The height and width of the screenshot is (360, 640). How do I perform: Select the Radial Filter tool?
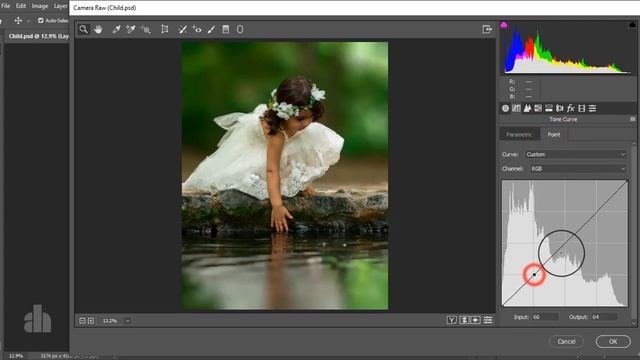pos(240,29)
